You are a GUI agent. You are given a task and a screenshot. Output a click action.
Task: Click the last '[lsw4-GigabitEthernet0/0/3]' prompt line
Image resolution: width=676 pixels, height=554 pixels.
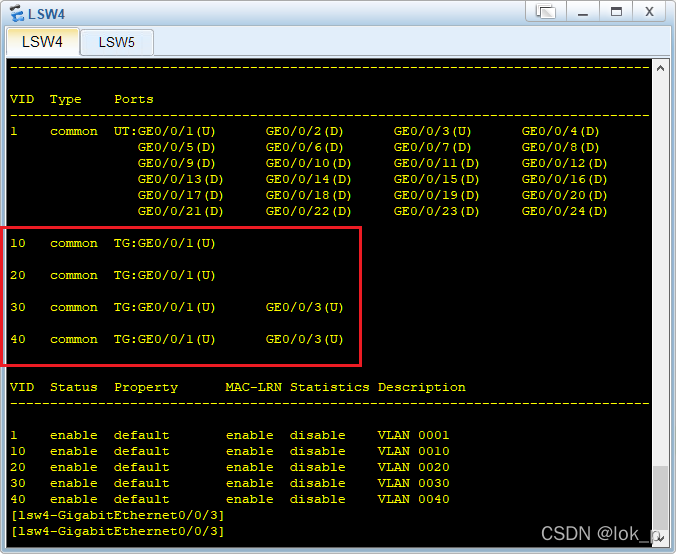click(x=118, y=531)
